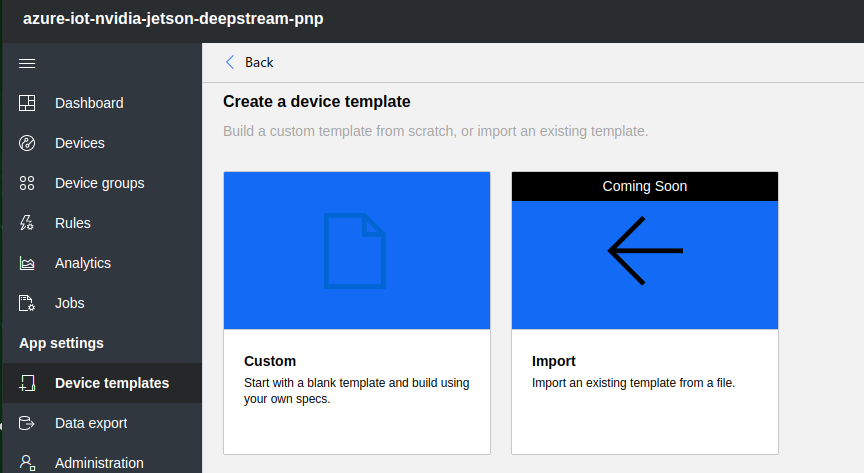This screenshot has height=473, width=864.
Task: Click the blank document icon on Custom card
Action: coord(355,251)
